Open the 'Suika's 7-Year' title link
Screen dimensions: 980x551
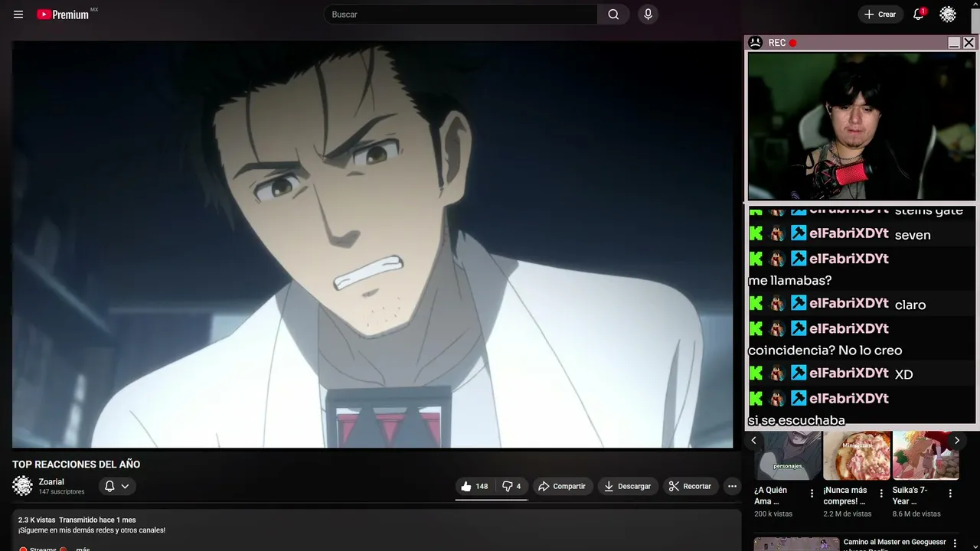[910, 496]
